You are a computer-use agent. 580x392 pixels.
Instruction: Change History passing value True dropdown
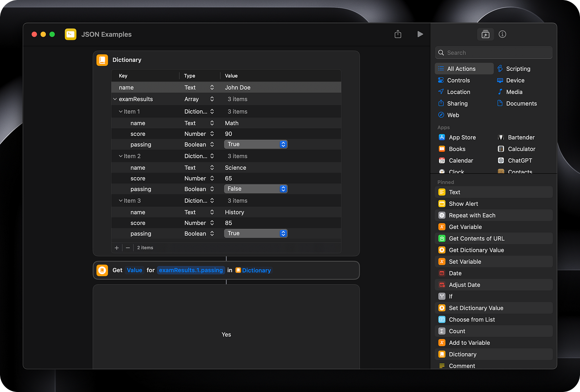256,233
